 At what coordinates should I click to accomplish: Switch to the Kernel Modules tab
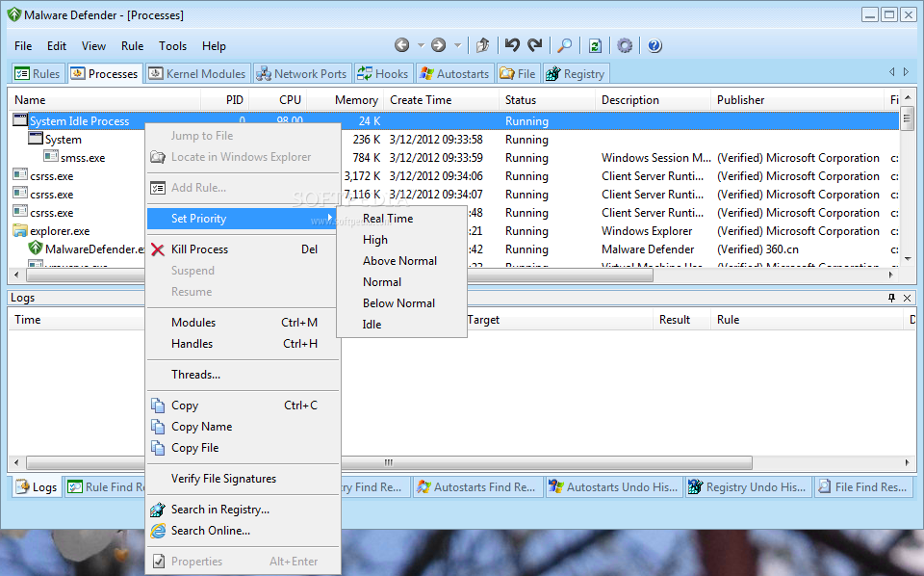(197, 74)
